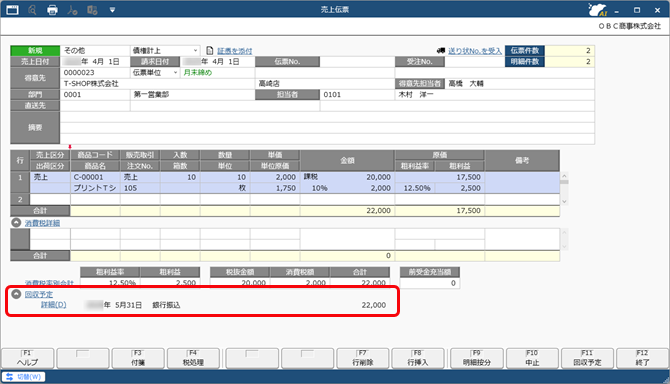Viewport: 670px width, 384px height.
Task: Click the 新規 green mode label
Action: 35,50
